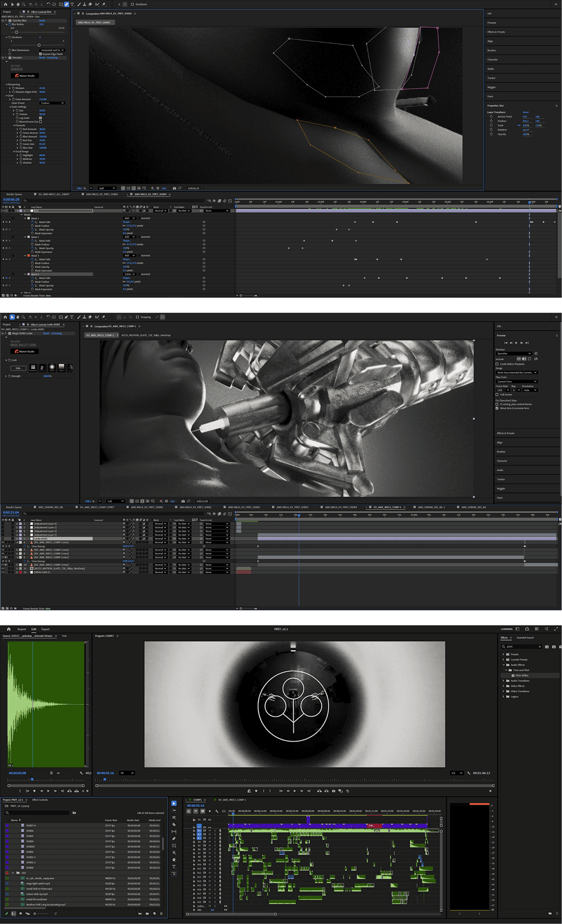Click snapshot camera icon in top composition viewer

pyautogui.click(x=174, y=188)
